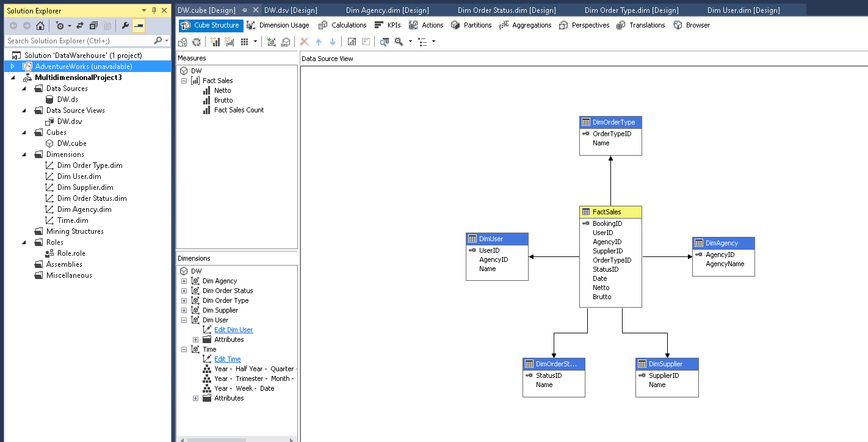Open the Translations tab
868x442 pixels.
pos(641,25)
